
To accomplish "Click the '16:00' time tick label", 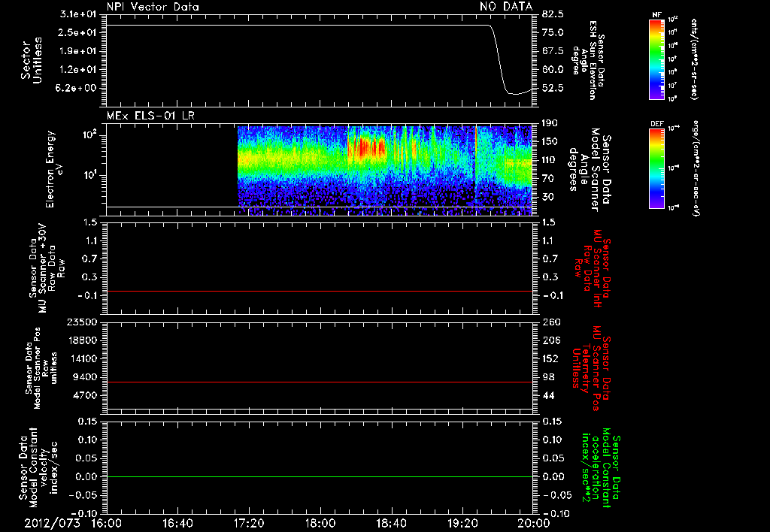I will pos(107,523).
